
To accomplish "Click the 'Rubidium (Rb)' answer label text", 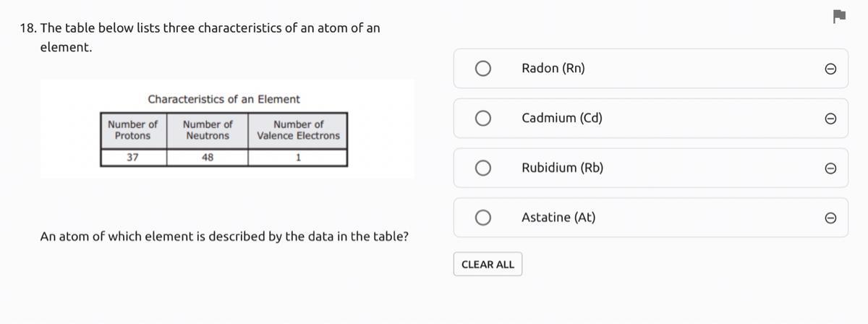I will pyautogui.click(x=562, y=168).
